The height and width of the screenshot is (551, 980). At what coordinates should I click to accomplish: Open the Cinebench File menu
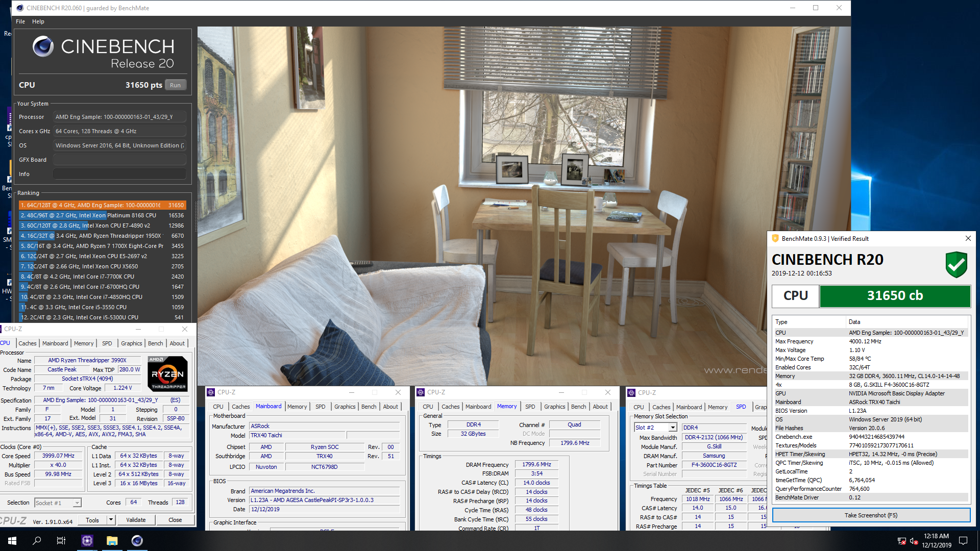pyautogui.click(x=20, y=21)
